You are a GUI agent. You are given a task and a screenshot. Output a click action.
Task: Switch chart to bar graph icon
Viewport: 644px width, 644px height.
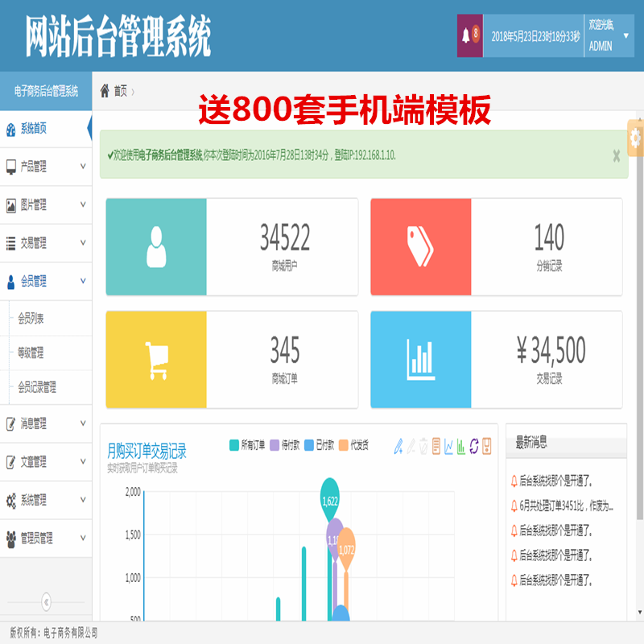coord(460,446)
